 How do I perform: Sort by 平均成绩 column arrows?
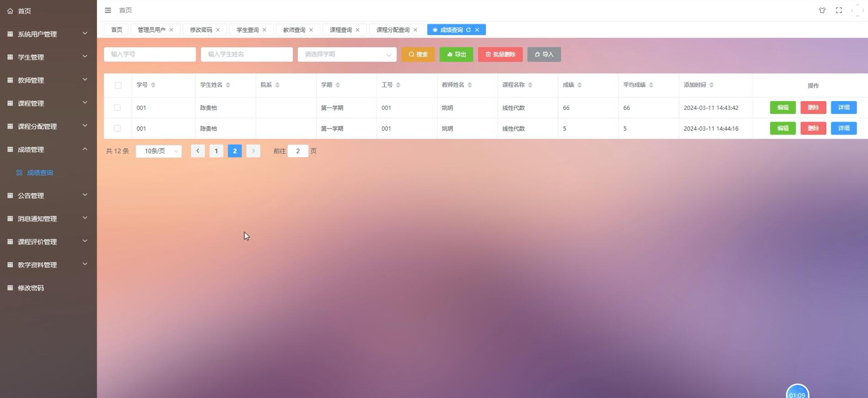coord(651,85)
